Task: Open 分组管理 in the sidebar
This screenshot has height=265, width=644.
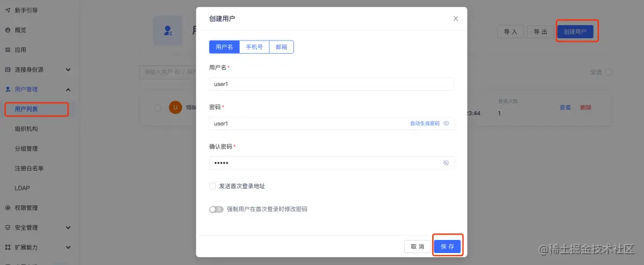Action: point(26,149)
